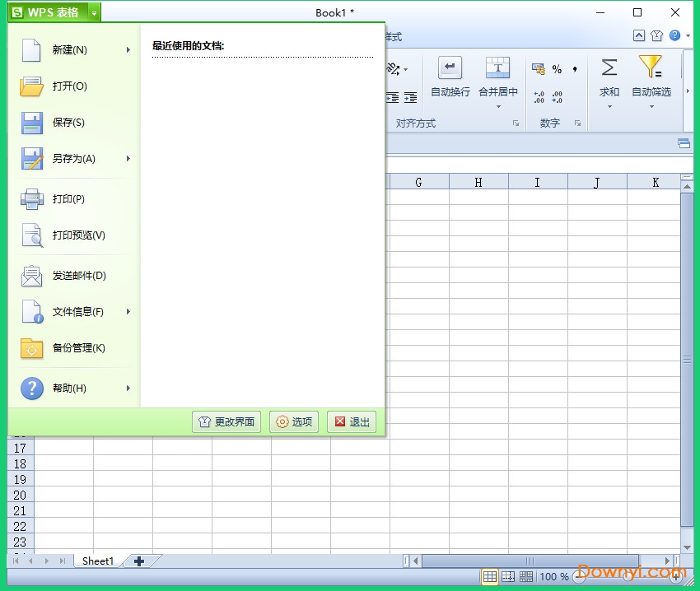Open the AutoSum (求和) dropdown arrow

pos(609,106)
